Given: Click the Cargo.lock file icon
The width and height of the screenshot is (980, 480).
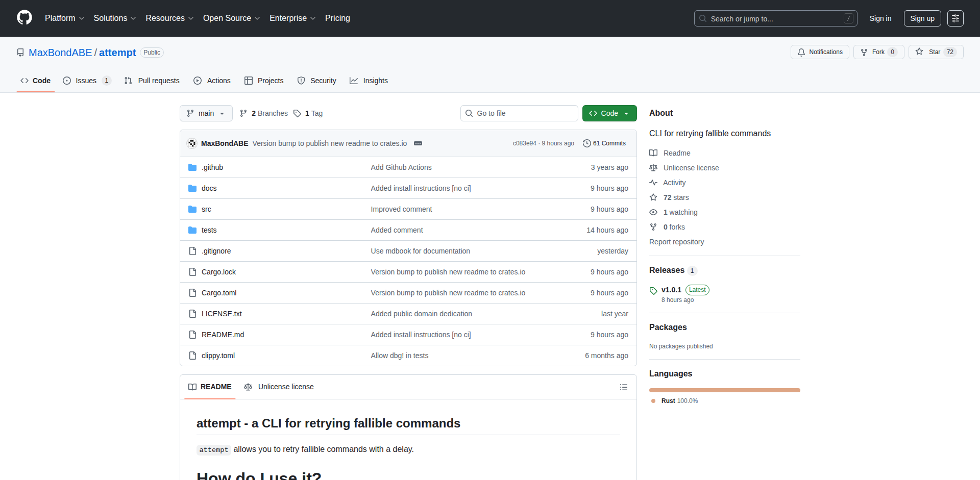Looking at the screenshot, I should point(192,272).
